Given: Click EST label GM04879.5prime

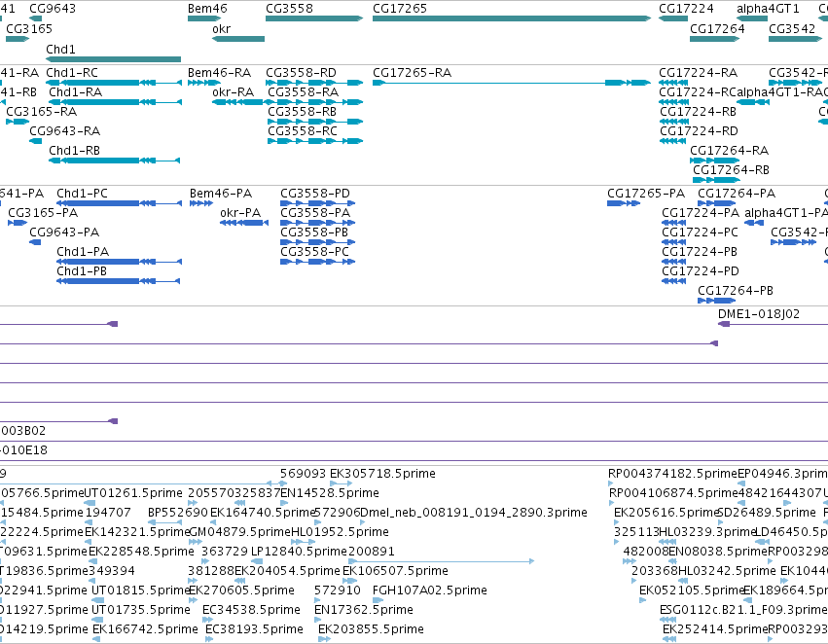Looking at the screenshot, I should click(x=238, y=531).
